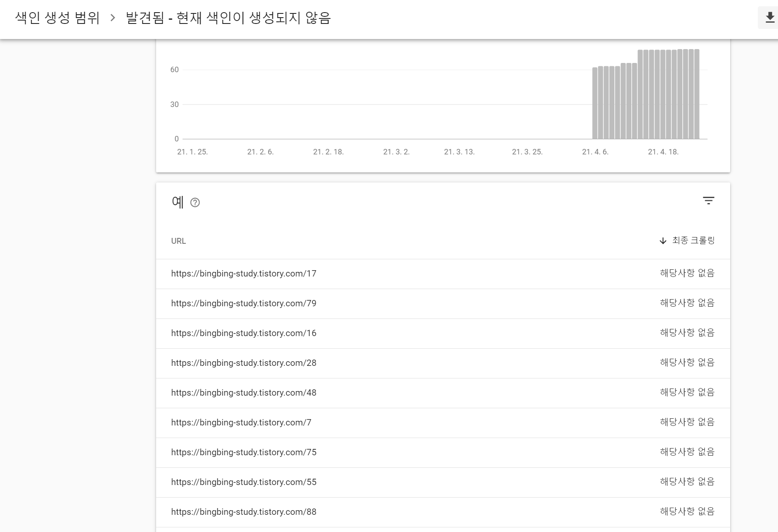Select the URL ending in /75
The image size is (778, 532).
(244, 452)
